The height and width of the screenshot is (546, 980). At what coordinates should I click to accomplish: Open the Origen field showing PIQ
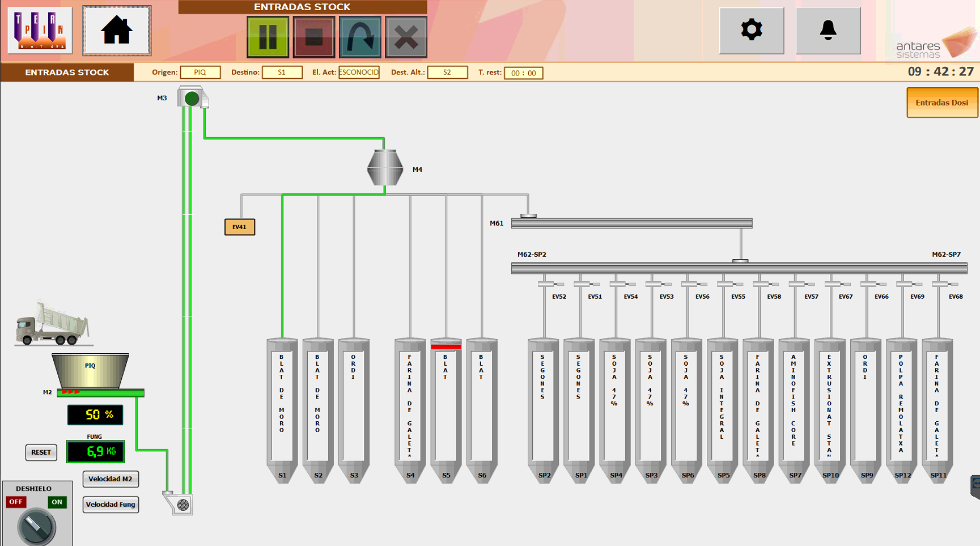(x=200, y=73)
